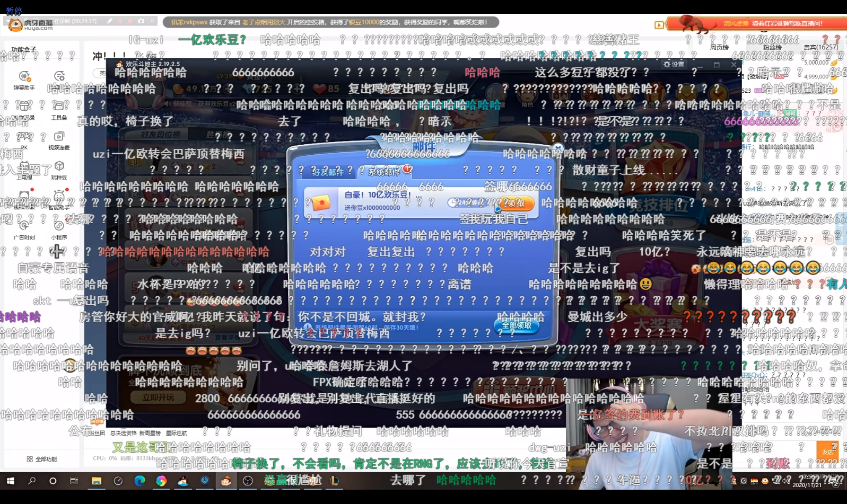
Task: Open Cortana circle on taskbar
Action: 53,481
